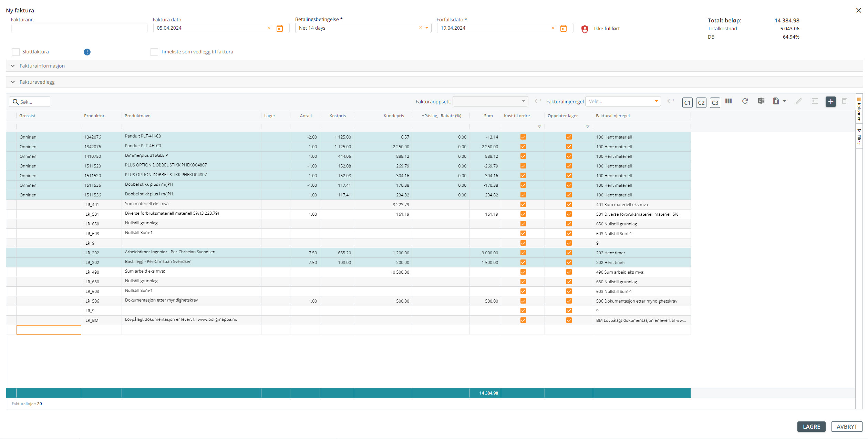Click LAGRE to save the invoice
This screenshot has width=868, height=439.
click(812, 427)
